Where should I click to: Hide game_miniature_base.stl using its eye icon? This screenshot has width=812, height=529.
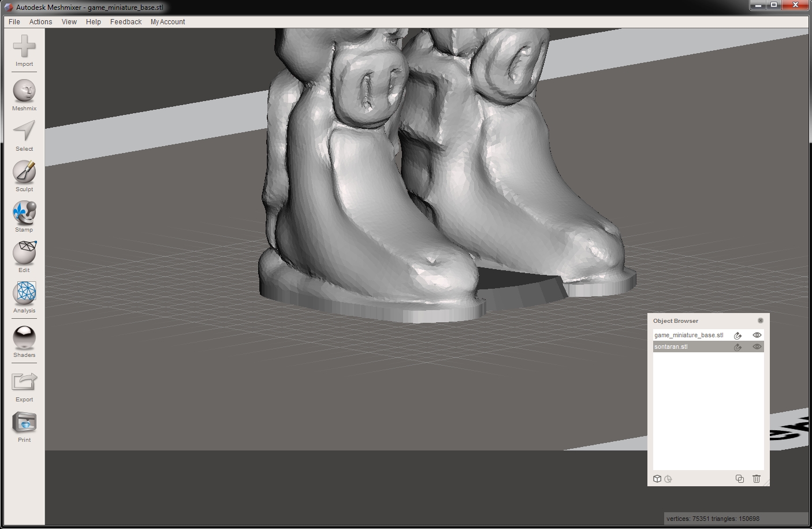(757, 335)
